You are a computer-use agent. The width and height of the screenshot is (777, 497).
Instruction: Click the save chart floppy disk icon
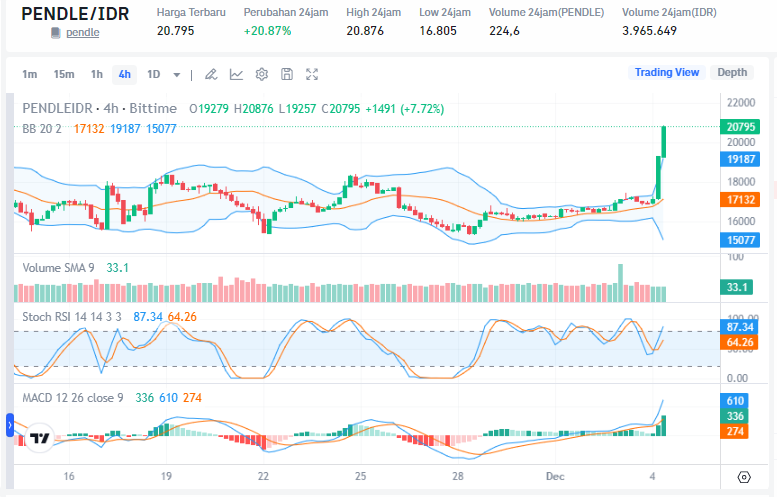pyautogui.click(x=287, y=74)
